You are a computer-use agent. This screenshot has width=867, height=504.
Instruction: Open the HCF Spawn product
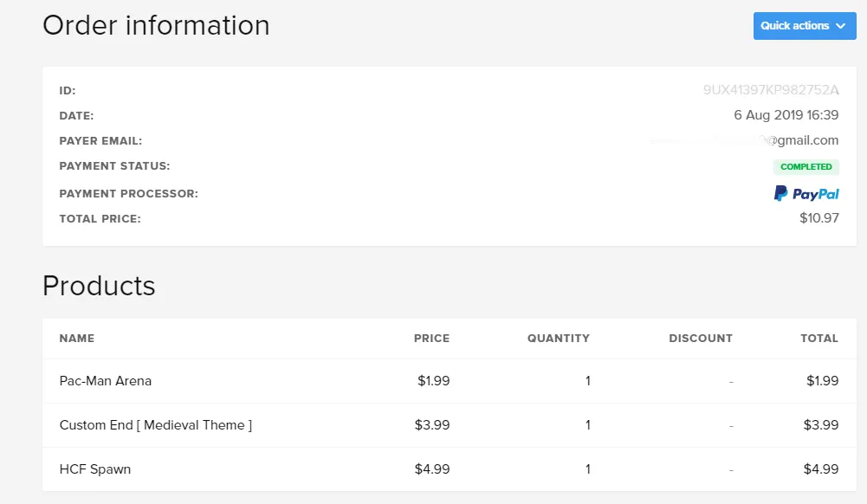(95, 469)
